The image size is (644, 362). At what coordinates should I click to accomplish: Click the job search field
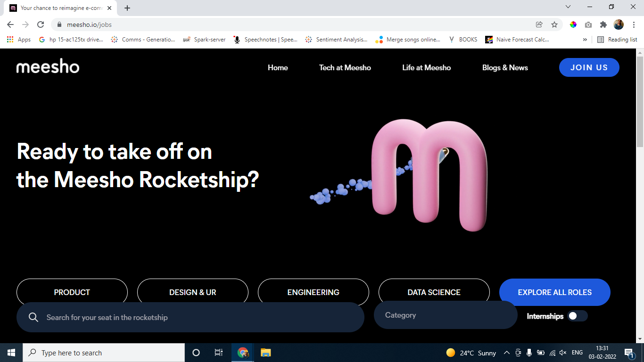(x=190, y=317)
